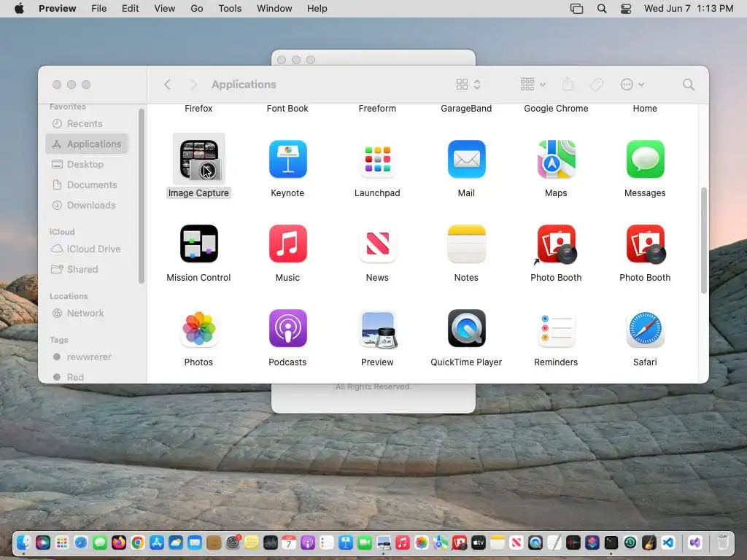The image size is (747, 560).
Task: Select the Messages app in Applications folder
Action: coord(645,159)
